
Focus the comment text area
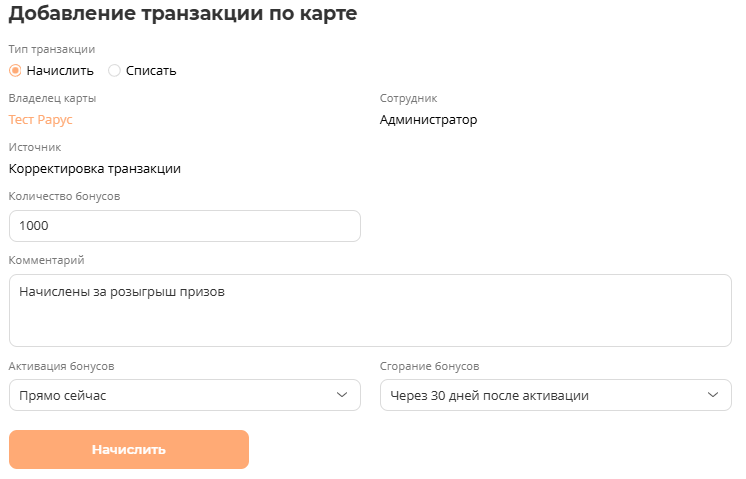370,310
